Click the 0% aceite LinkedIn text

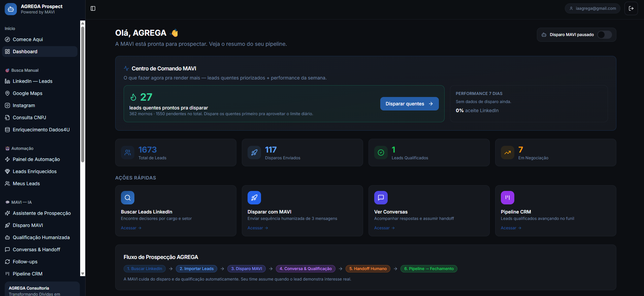[477, 110]
